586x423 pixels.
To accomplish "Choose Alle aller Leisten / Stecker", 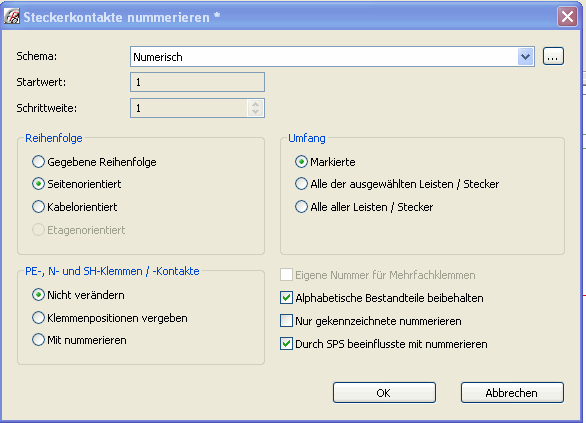I will click(301, 207).
